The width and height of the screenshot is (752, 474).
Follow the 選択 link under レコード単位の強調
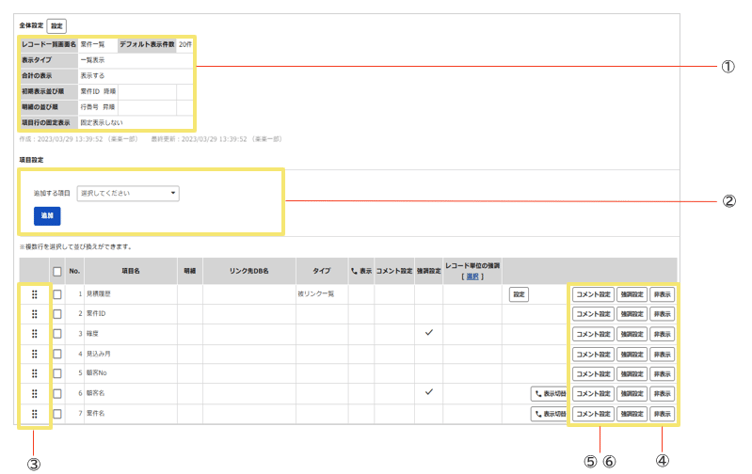point(472,277)
